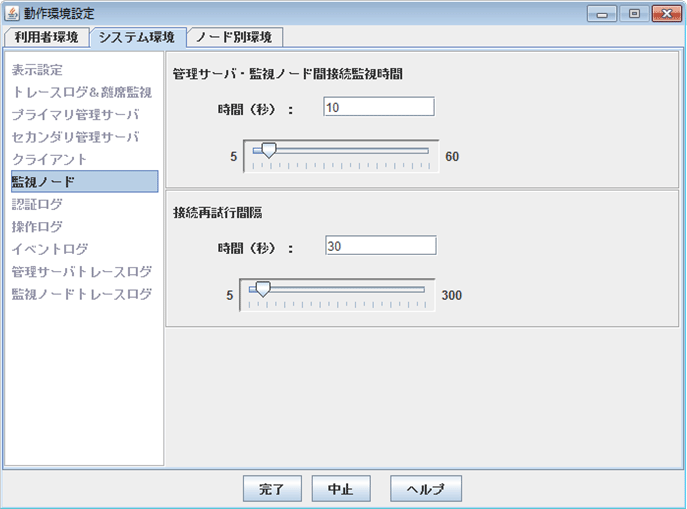Click the Java icon in title bar
Screen dimensions: 687x509
click(12, 13)
